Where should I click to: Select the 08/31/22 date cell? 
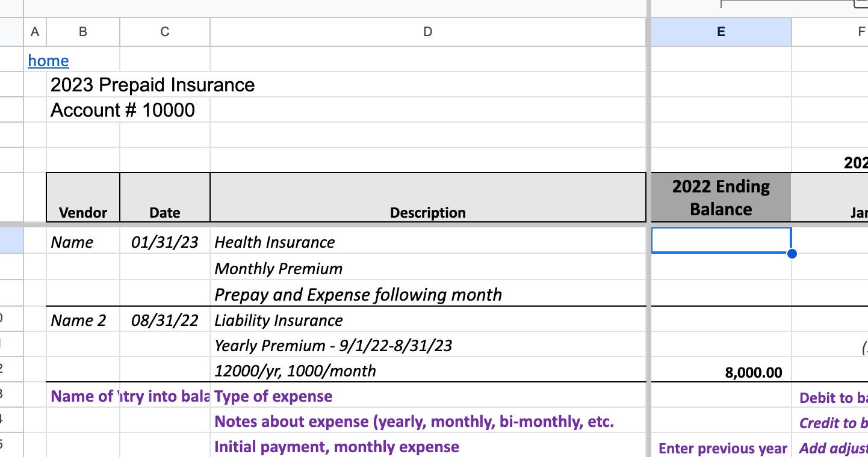[x=165, y=320]
